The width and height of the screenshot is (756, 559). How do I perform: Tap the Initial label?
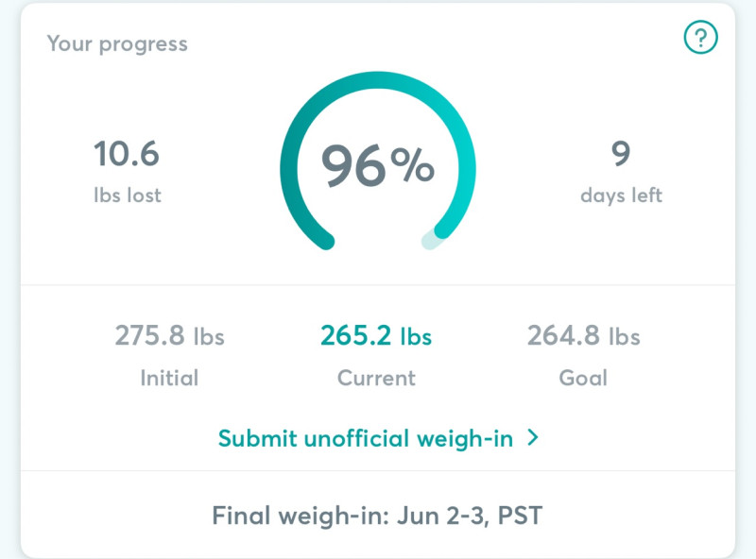point(169,378)
